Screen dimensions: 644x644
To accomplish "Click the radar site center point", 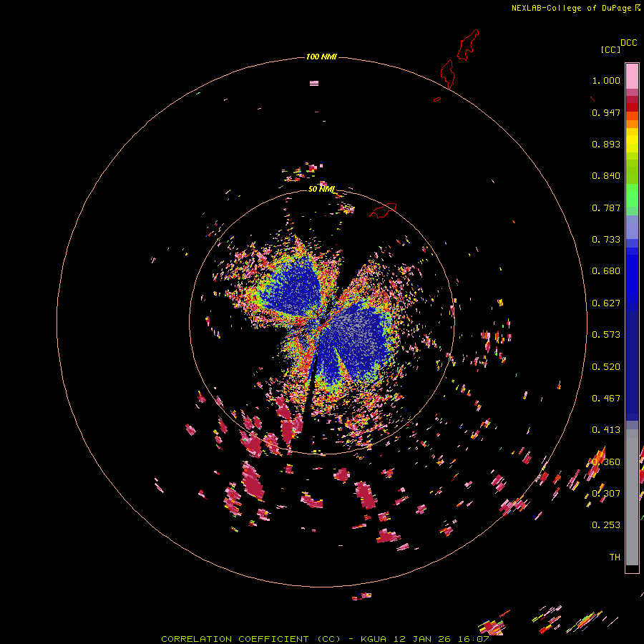I will (323, 321).
